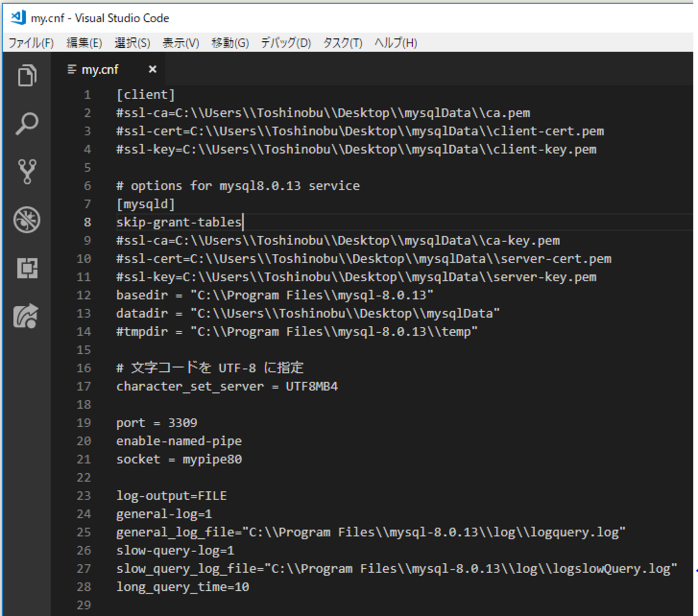Viewport: 698px width, 616px height.
Task: Open the ファイル(F) menu
Action: [x=31, y=43]
